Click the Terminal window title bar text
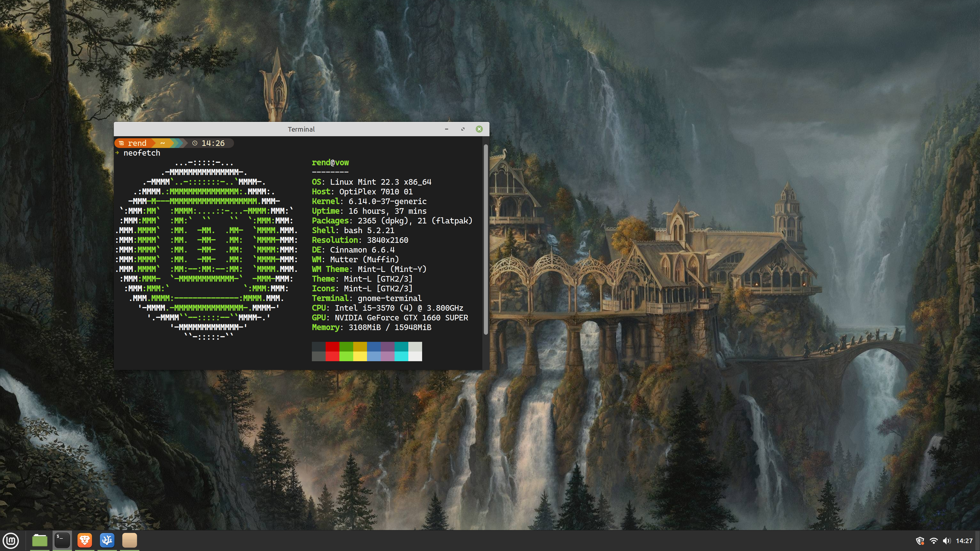Image resolution: width=980 pixels, height=551 pixels. pyautogui.click(x=301, y=129)
